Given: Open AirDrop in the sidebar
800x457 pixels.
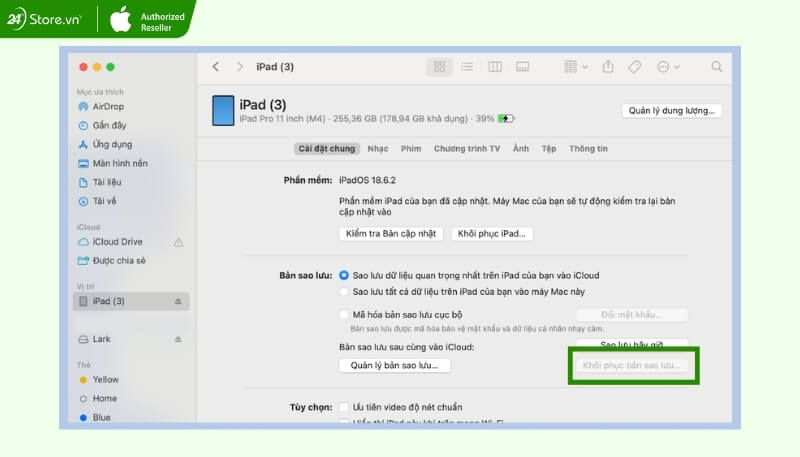Looking at the screenshot, I should click(x=108, y=107).
